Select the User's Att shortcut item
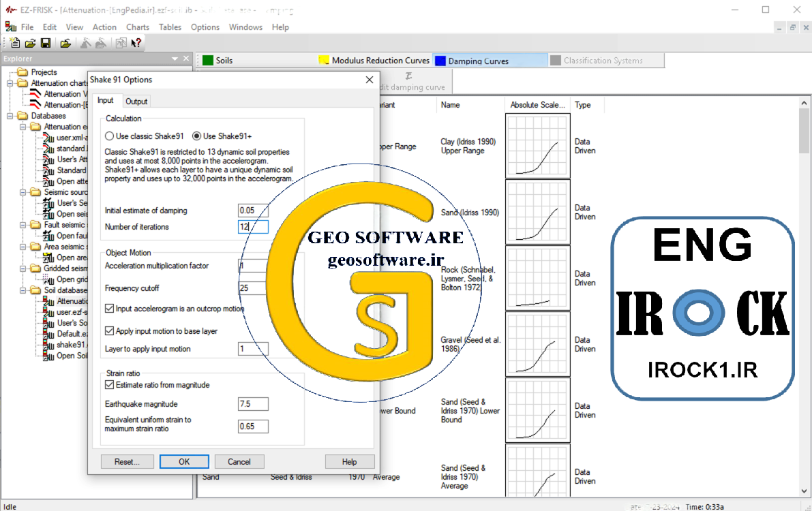 pos(65,159)
